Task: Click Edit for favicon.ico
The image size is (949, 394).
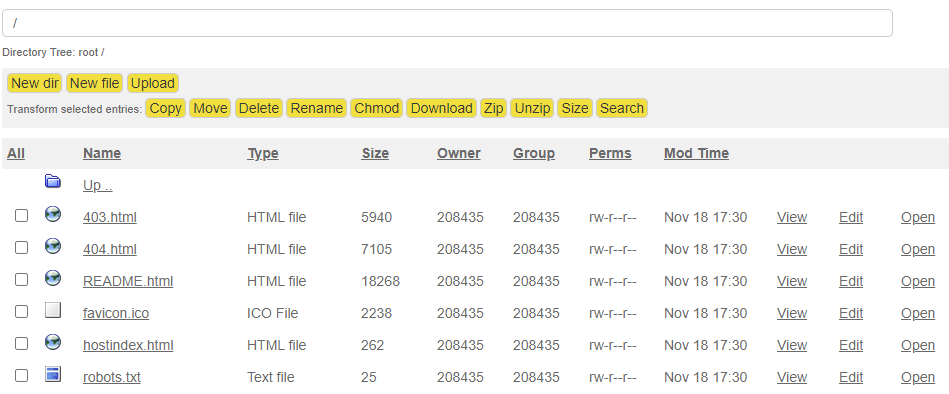Action: (851, 314)
